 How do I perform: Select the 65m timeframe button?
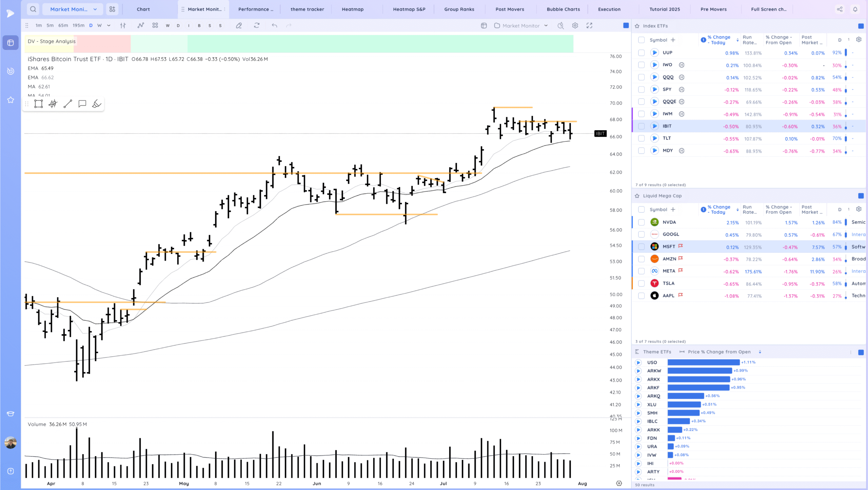tap(63, 25)
